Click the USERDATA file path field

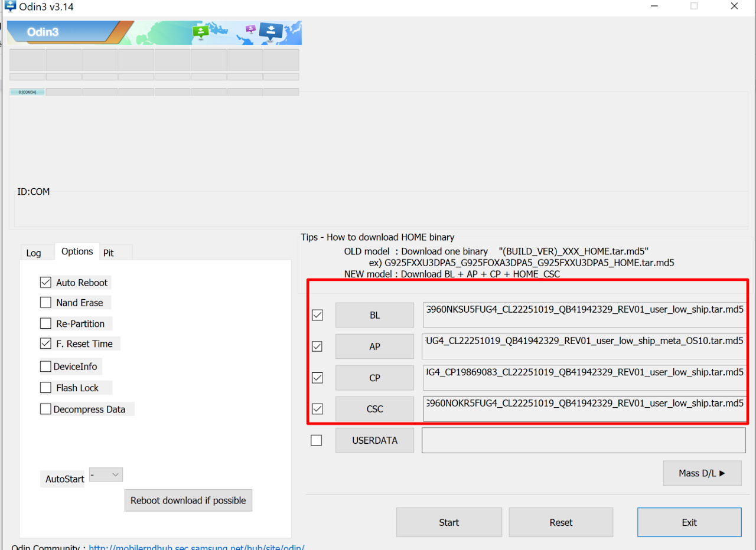[583, 440]
